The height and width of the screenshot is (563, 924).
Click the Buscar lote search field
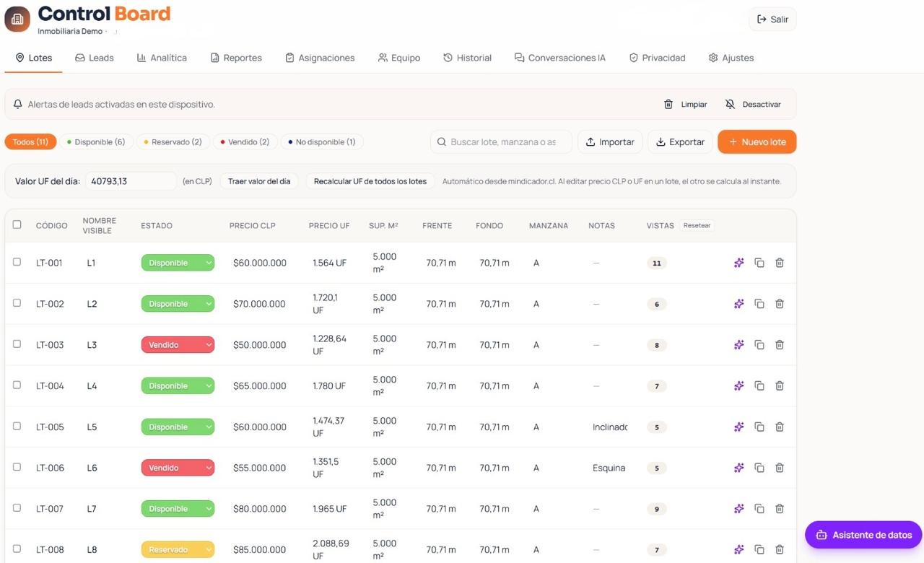501,142
